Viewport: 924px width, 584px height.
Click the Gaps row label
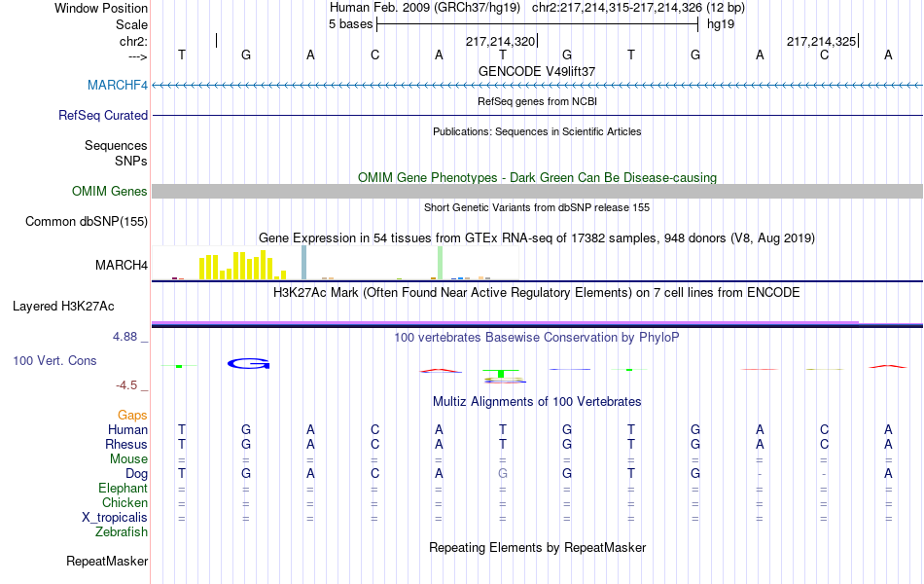[x=132, y=416]
